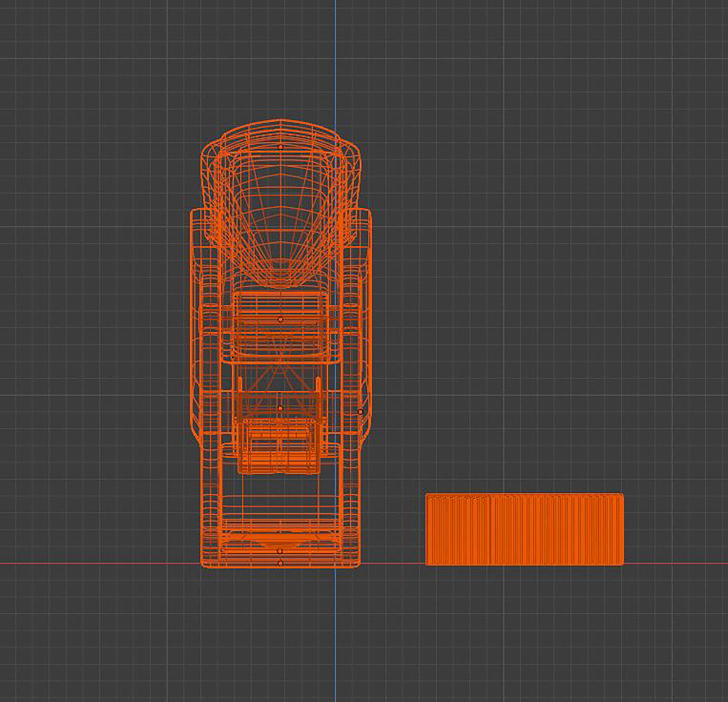
Task: Click the origin dot above lower small box
Action: (280, 408)
